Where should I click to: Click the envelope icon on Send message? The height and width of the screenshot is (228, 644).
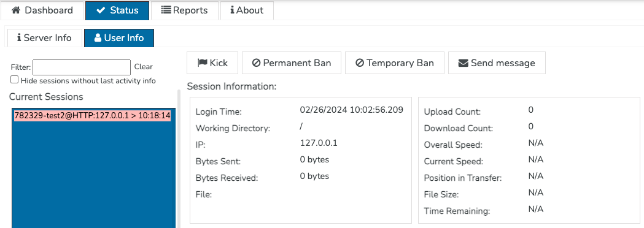tap(464, 63)
